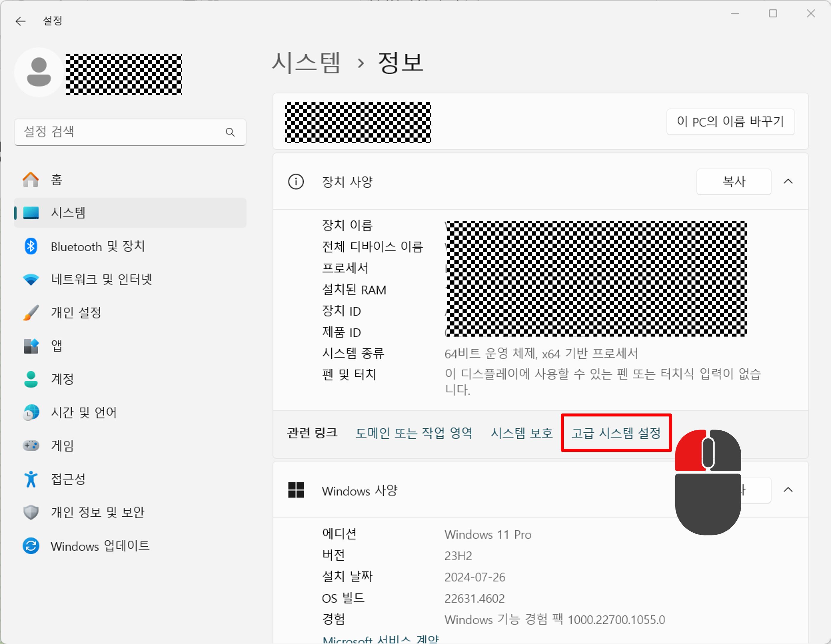
Task: Click the search magnifier icon
Action: pyautogui.click(x=230, y=132)
